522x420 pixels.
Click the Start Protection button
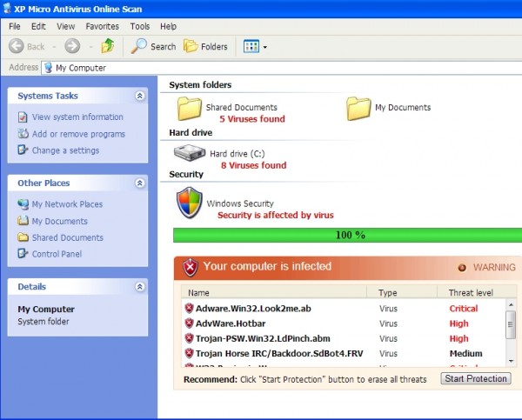click(476, 379)
